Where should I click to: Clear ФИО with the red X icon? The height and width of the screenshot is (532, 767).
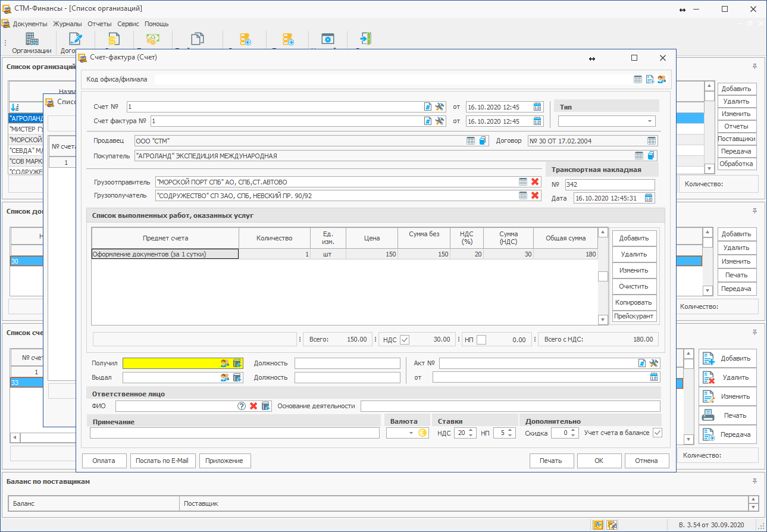[x=253, y=406]
